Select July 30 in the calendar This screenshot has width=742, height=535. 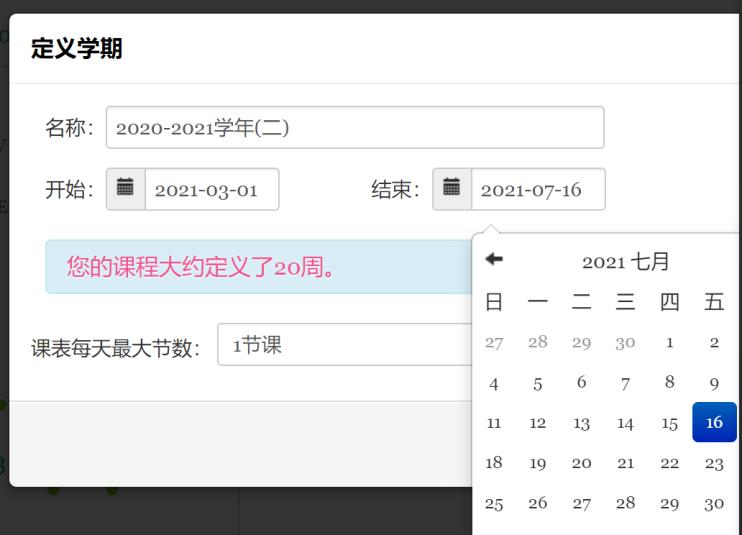tap(714, 503)
